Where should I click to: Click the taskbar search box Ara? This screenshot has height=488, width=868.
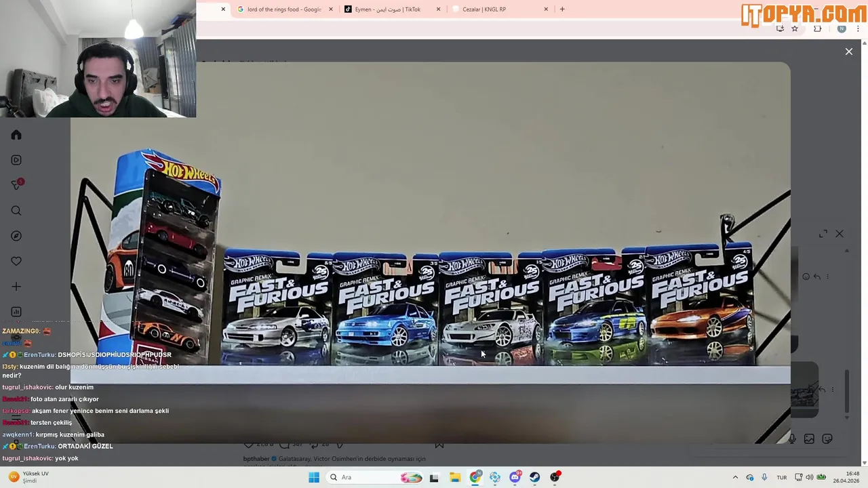(x=374, y=477)
